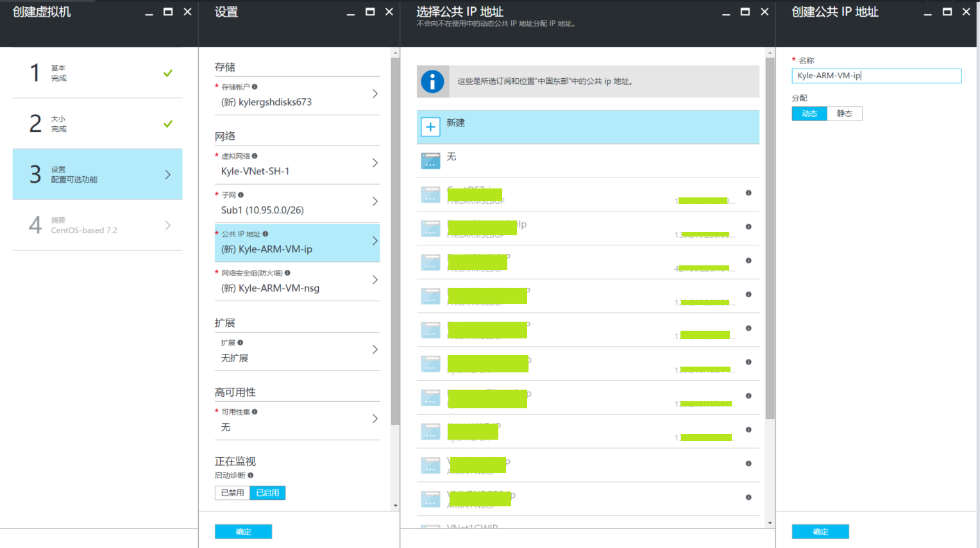
Task: Set boot diagnostics to 已禁用
Action: (x=232, y=493)
